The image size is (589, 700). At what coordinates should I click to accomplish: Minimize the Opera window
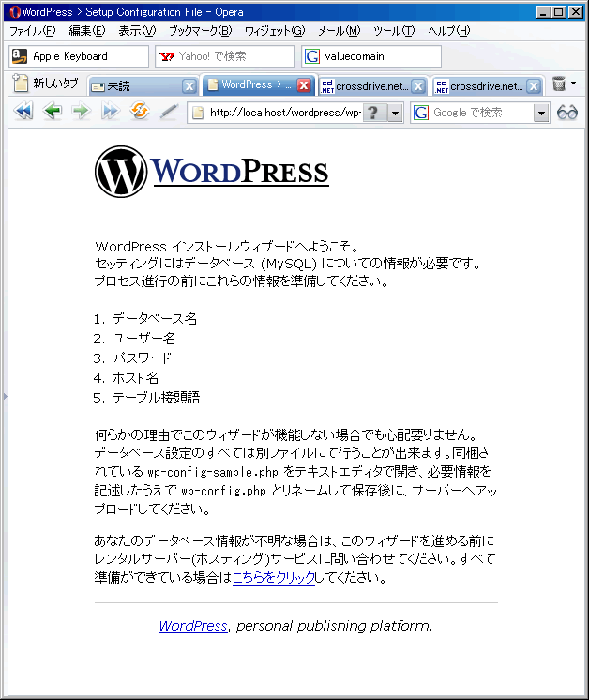[x=543, y=12]
